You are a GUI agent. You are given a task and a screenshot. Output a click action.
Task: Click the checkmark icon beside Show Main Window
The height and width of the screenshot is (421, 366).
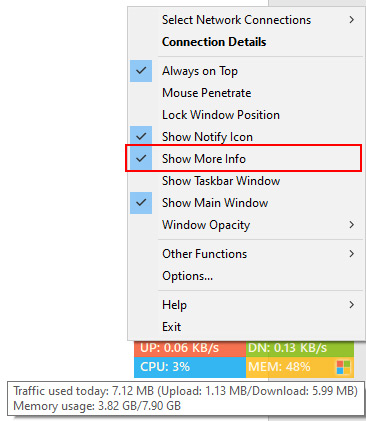141,203
